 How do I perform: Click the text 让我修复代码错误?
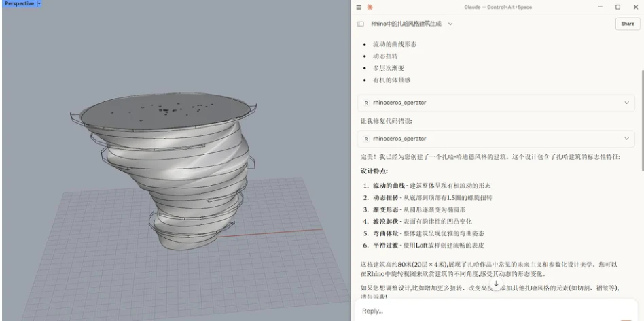(x=386, y=121)
